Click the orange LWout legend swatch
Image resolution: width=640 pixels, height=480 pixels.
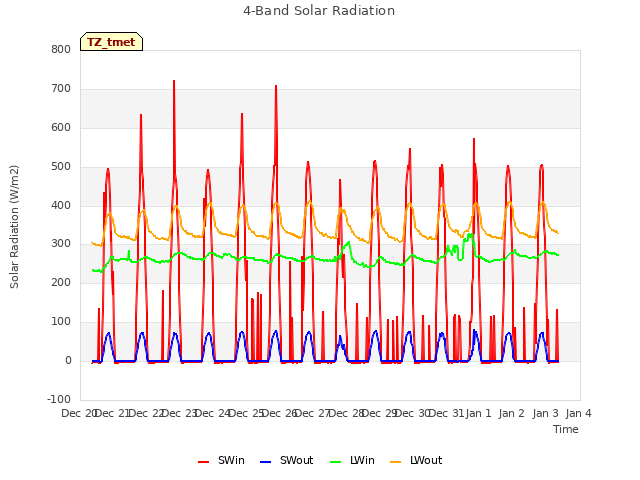[396, 462]
